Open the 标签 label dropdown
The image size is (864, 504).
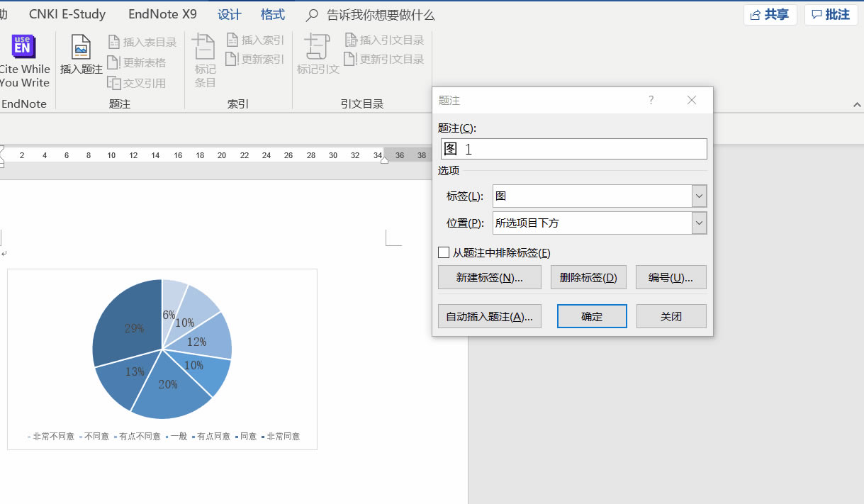700,196
